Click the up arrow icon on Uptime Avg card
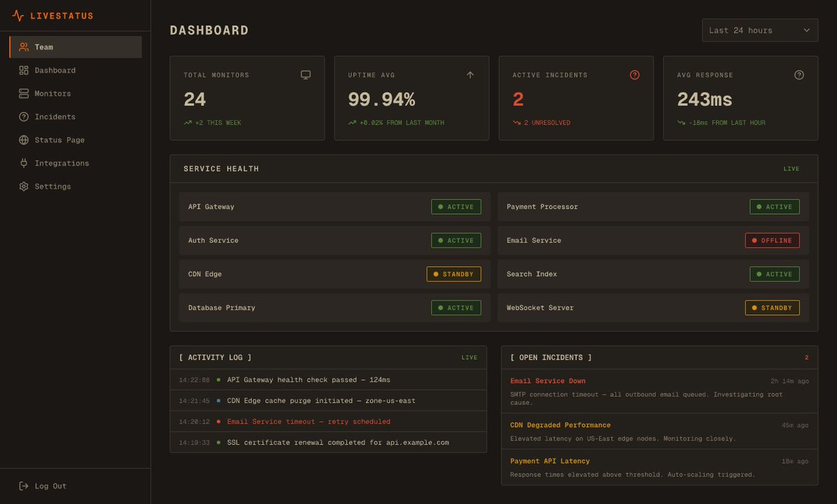This screenshot has width=837, height=504. pyautogui.click(x=470, y=75)
